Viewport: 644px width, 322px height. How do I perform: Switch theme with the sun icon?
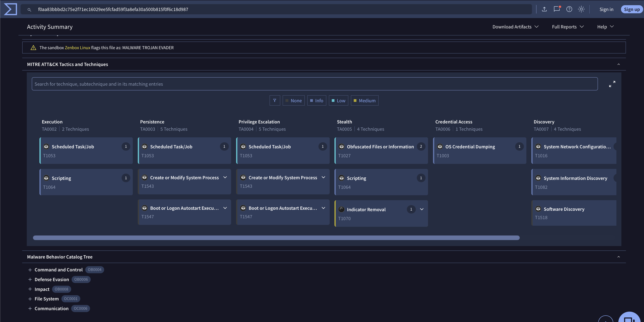(x=581, y=9)
